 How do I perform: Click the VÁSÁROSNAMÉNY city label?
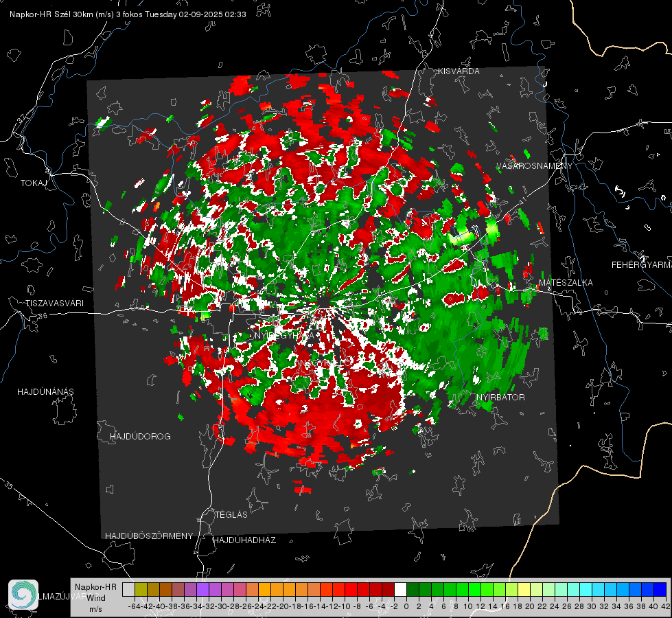coord(535,165)
